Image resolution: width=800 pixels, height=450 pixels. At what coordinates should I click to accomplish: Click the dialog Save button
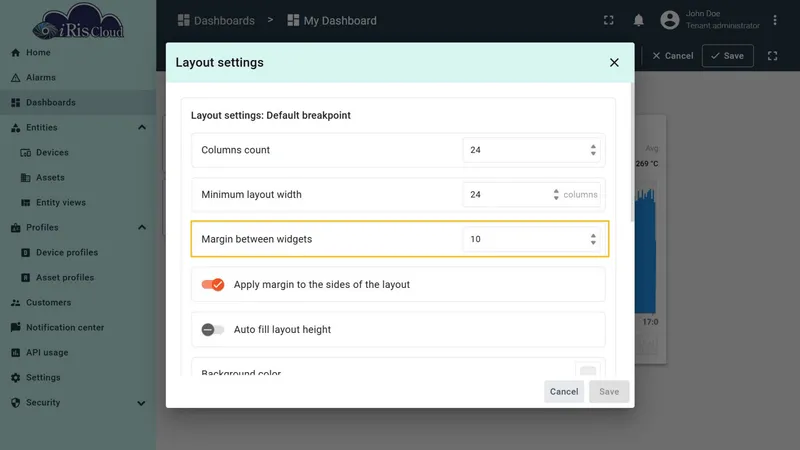[x=609, y=392]
